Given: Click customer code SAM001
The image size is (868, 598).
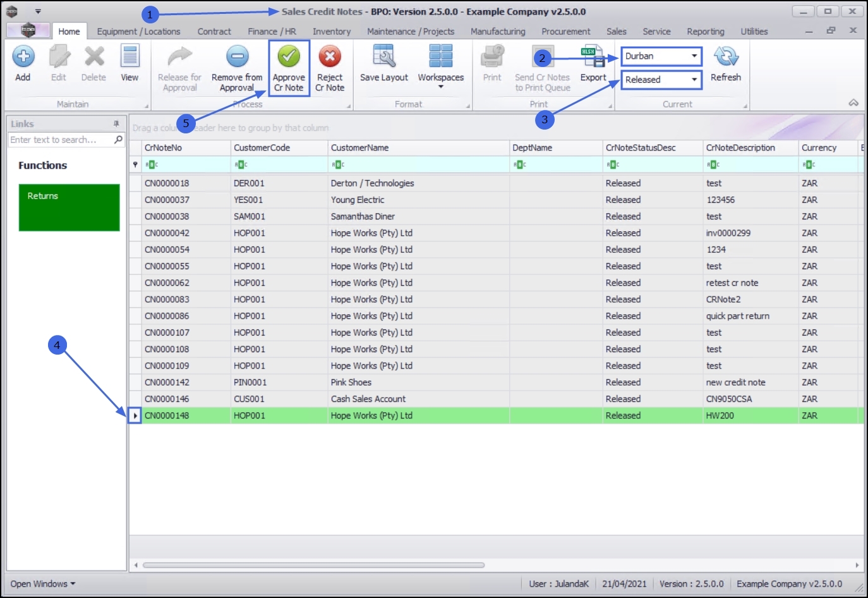Looking at the screenshot, I should [x=250, y=216].
